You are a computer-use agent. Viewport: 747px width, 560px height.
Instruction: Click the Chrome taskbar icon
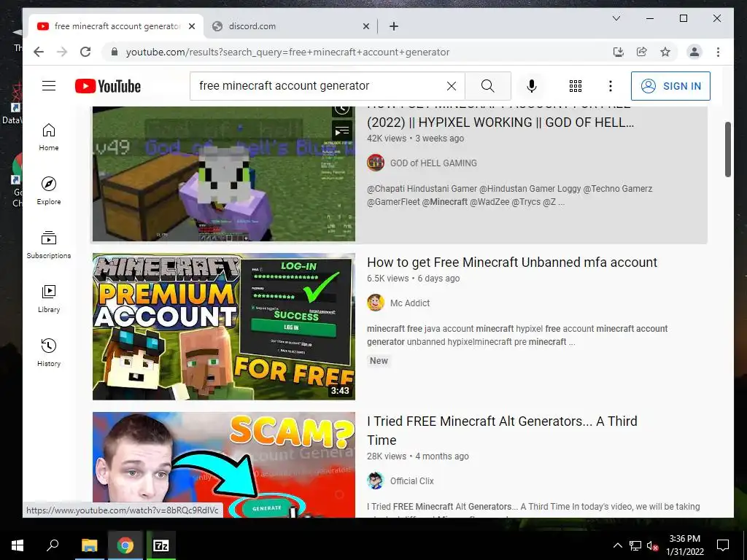click(125, 545)
